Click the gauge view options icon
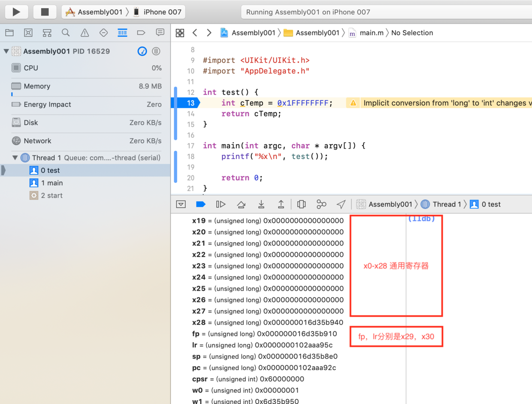 (x=142, y=52)
